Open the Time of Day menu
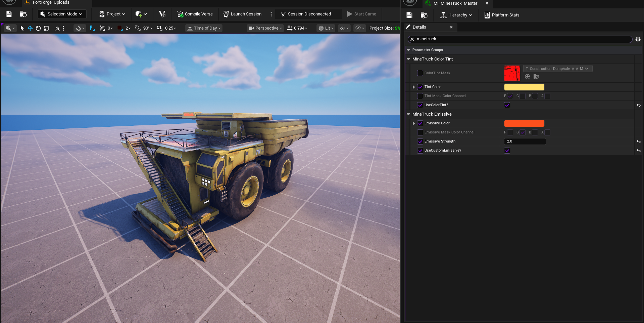The image size is (644, 323). [203, 28]
